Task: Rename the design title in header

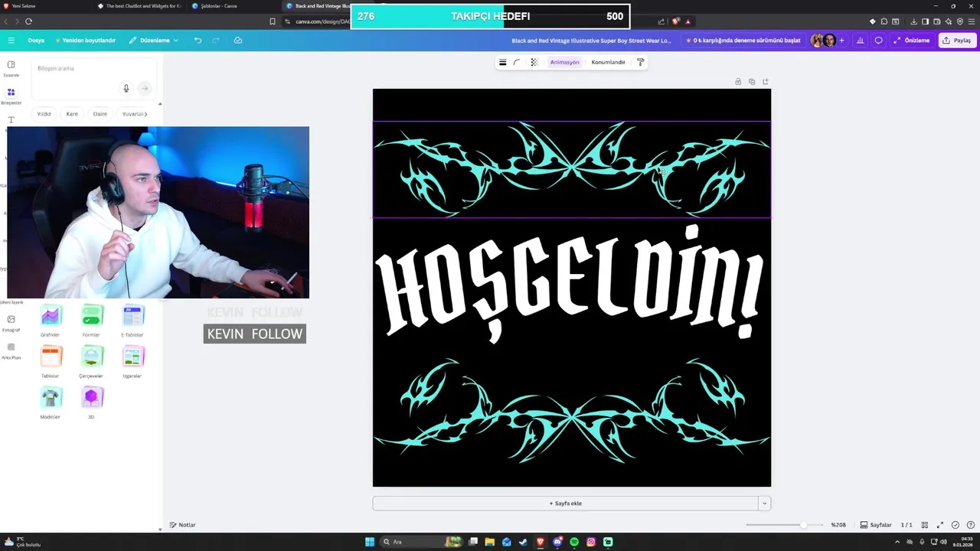Action: 591,41
